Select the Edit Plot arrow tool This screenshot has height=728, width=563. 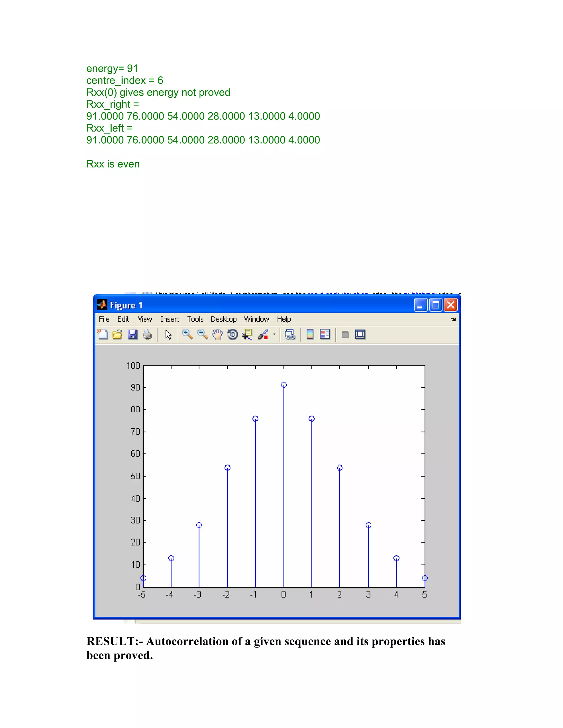pyautogui.click(x=169, y=334)
